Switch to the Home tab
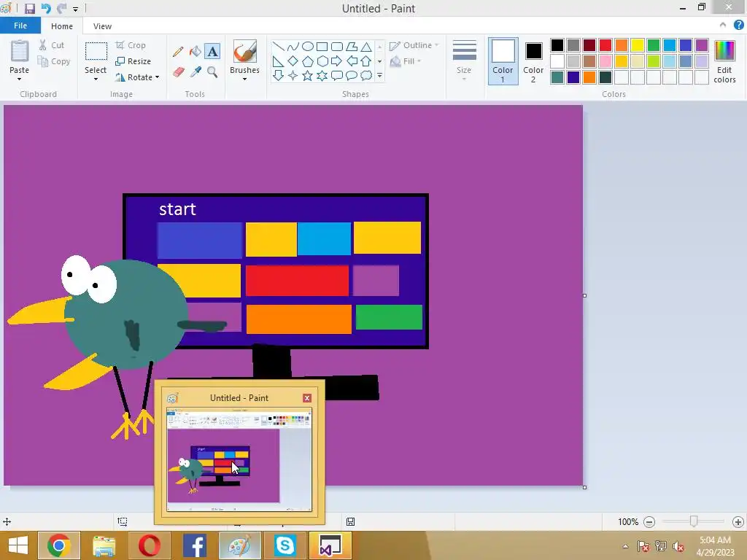This screenshot has height=560, width=747. (62, 26)
